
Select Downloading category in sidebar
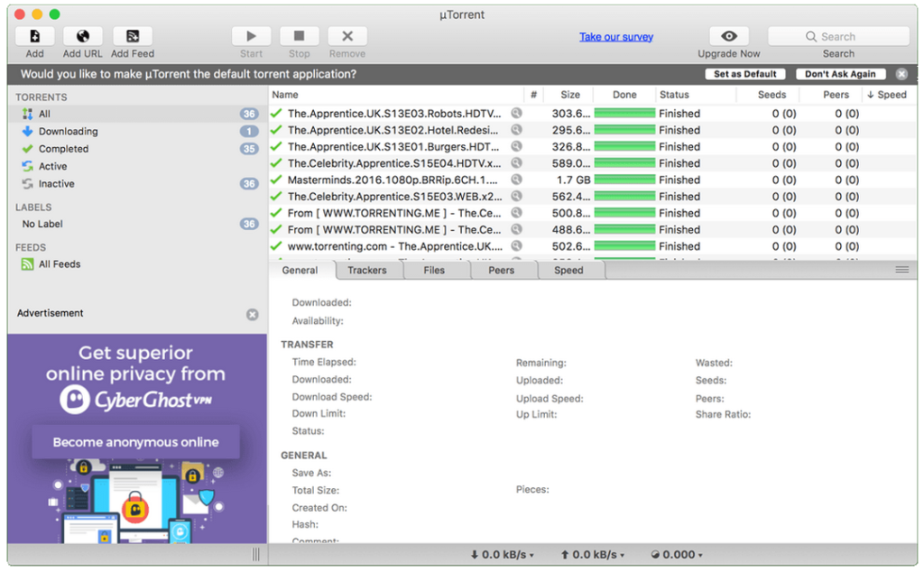click(x=138, y=132)
